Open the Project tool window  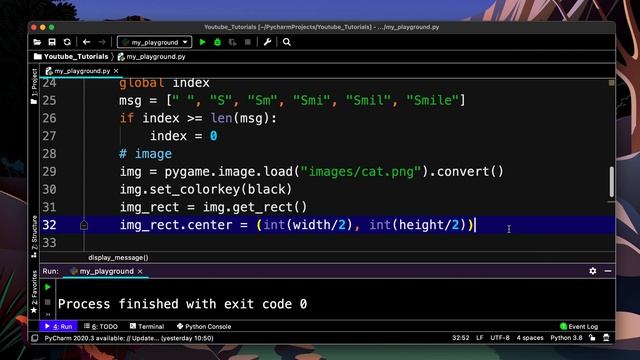[x=34, y=86]
